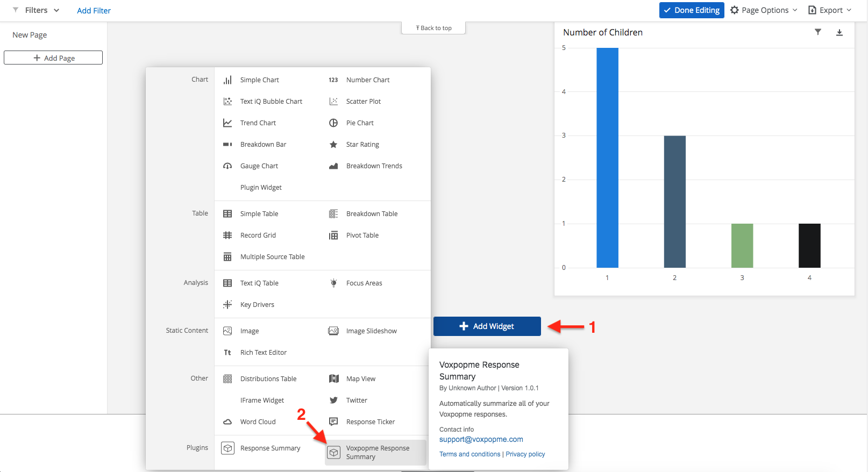Screen dimensions: 868x472
Task: Open the Filters dropdown
Action: pos(36,10)
